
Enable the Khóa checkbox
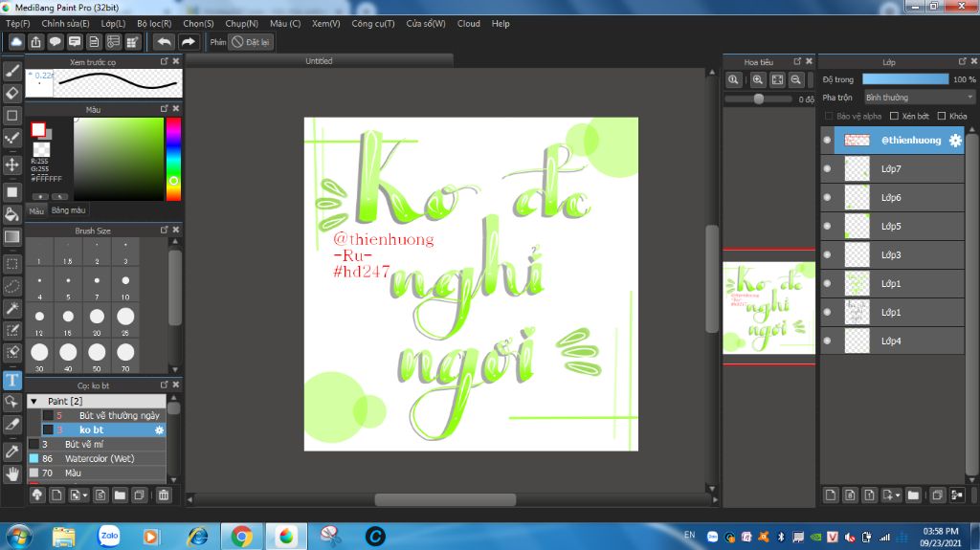[x=942, y=117]
